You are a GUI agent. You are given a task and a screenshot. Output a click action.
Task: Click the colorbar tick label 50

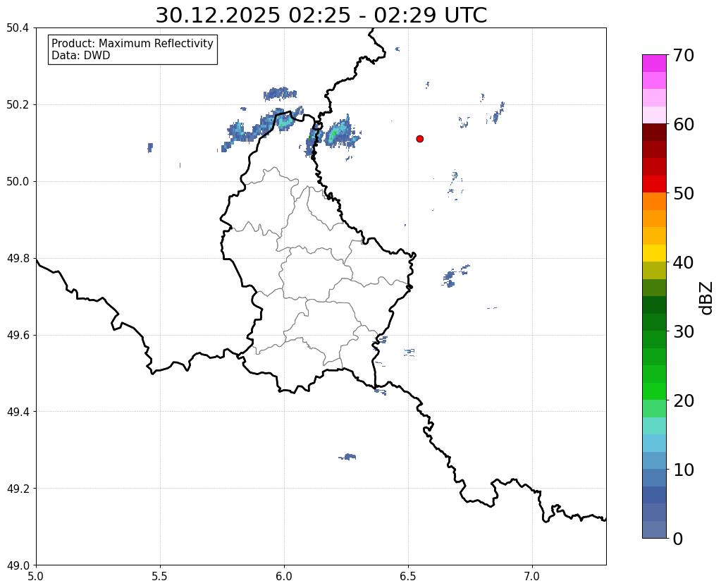[x=684, y=193]
